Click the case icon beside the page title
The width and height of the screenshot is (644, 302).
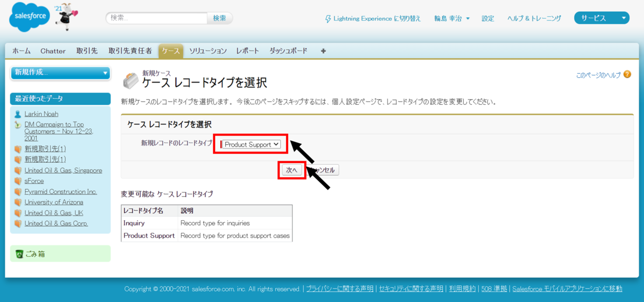(x=130, y=80)
